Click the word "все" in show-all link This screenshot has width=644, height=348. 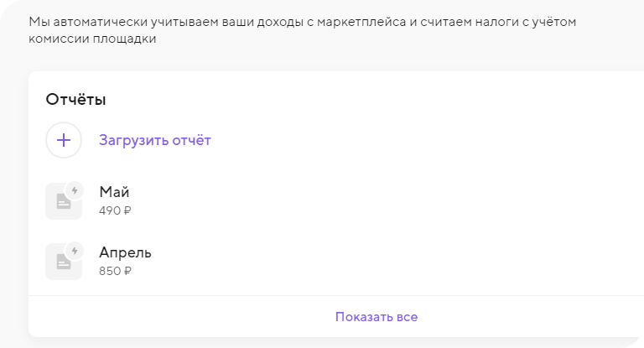click(x=408, y=317)
